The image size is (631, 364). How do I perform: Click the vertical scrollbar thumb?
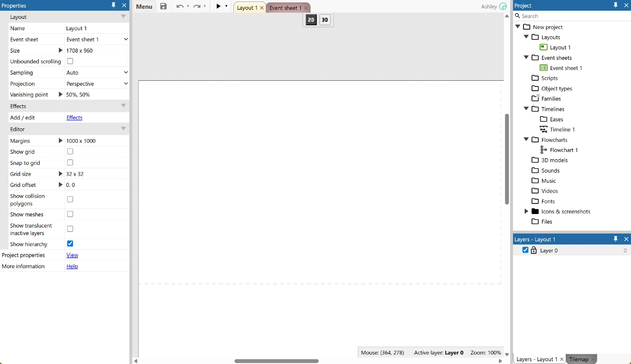point(507,159)
